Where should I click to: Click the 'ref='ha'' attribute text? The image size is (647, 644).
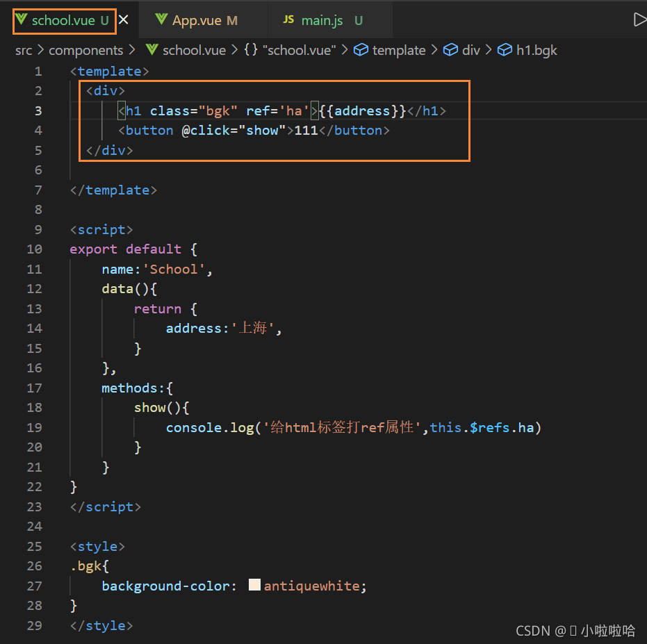277,111
